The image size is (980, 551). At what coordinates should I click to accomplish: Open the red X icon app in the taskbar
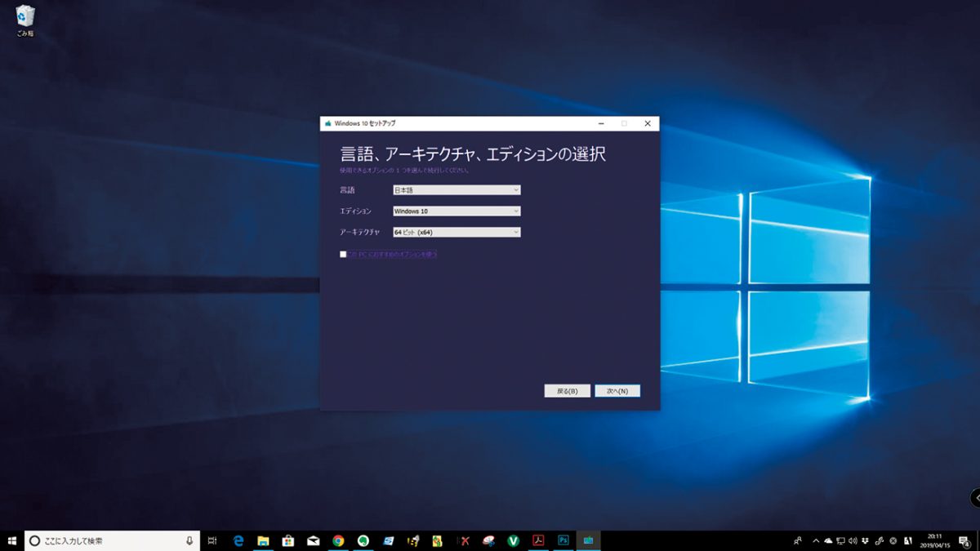point(464,540)
